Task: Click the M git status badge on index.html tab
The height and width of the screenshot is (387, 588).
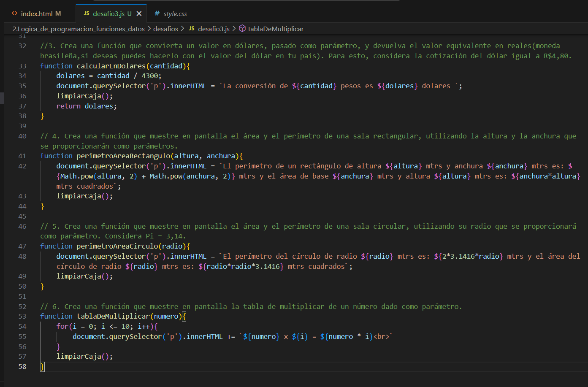Action: [58, 14]
